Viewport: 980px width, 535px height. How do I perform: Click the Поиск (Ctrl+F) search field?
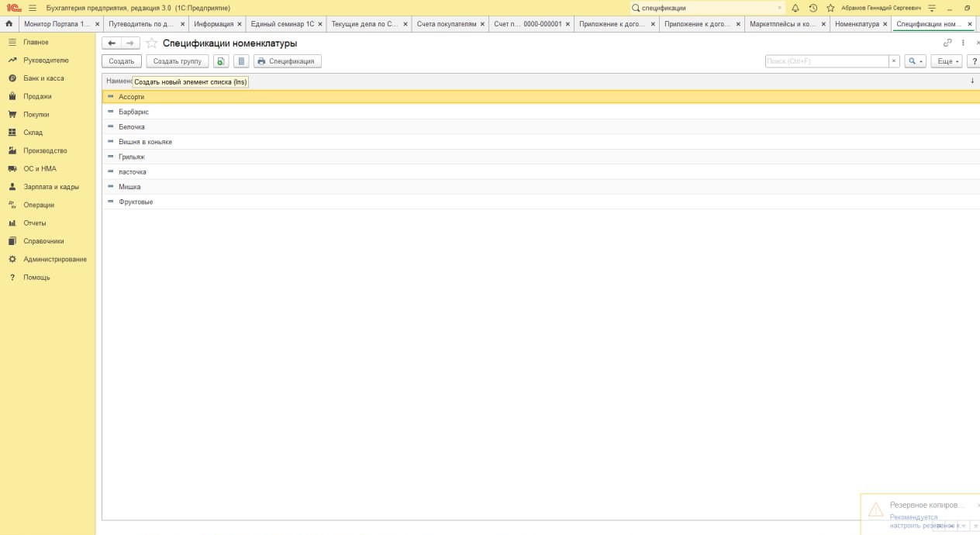(x=826, y=61)
